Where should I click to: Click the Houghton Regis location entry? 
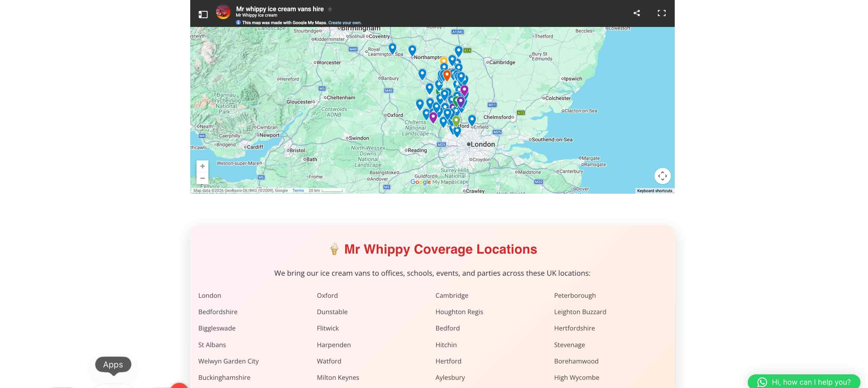click(x=459, y=312)
